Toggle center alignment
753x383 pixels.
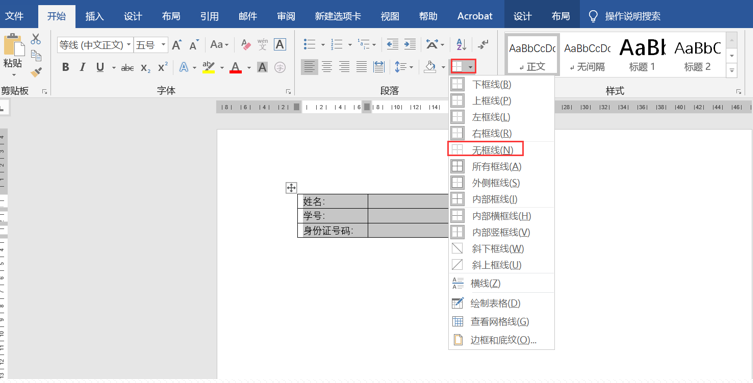(327, 67)
